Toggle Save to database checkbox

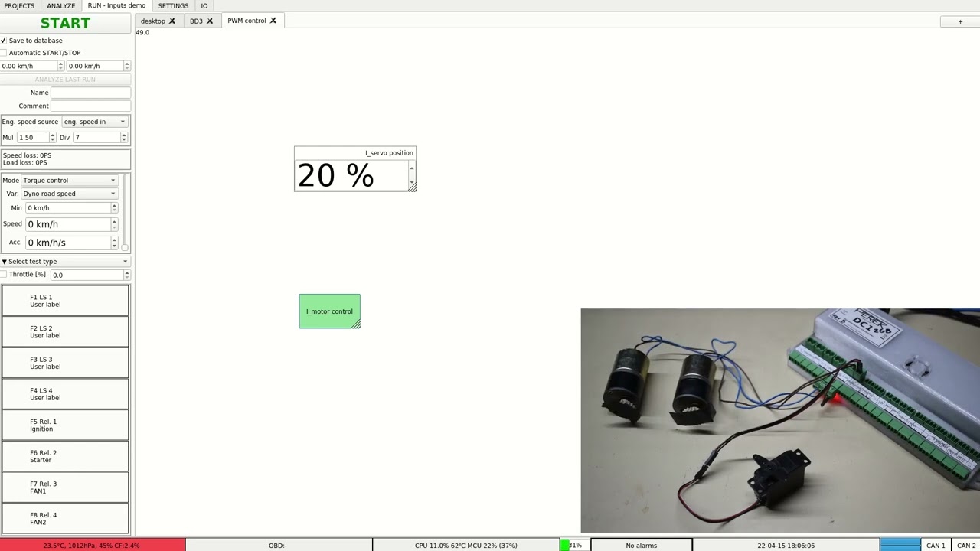tap(4, 41)
